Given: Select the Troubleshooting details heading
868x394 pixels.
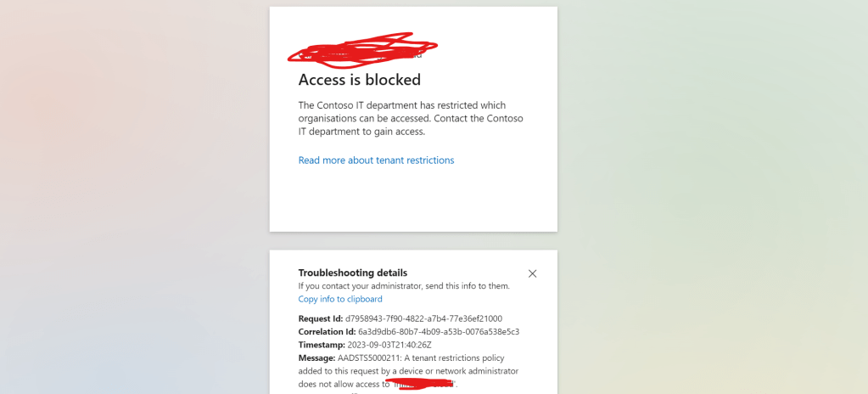Looking at the screenshot, I should [353, 273].
